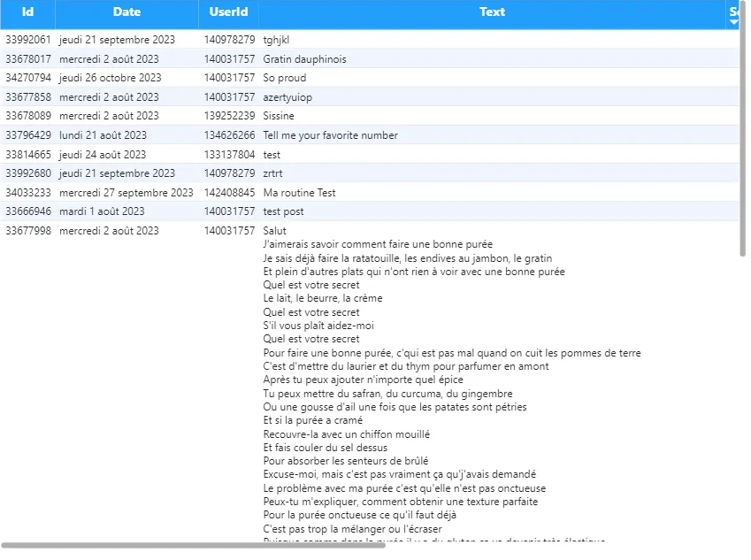The width and height of the screenshot is (751, 560).
Task: Select the 'Gratin dauphinois' row
Action: [304, 59]
